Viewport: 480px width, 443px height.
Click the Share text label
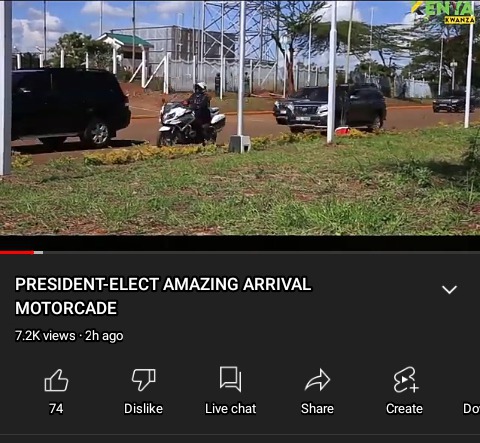click(317, 409)
